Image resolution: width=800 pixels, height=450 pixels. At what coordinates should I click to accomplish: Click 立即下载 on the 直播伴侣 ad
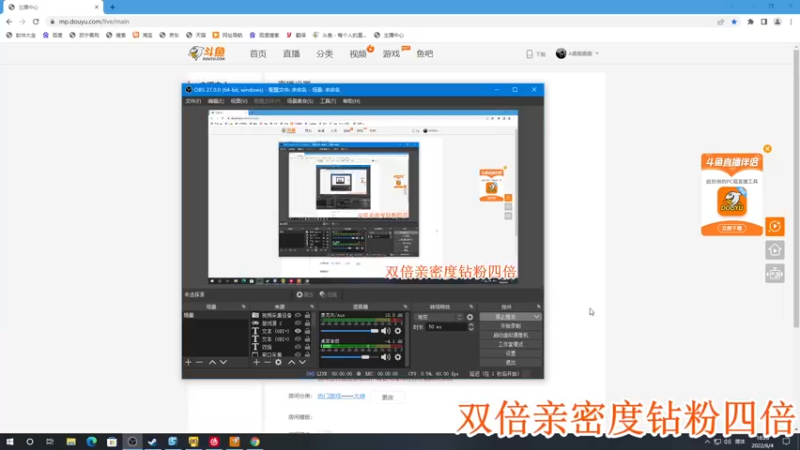(732, 228)
